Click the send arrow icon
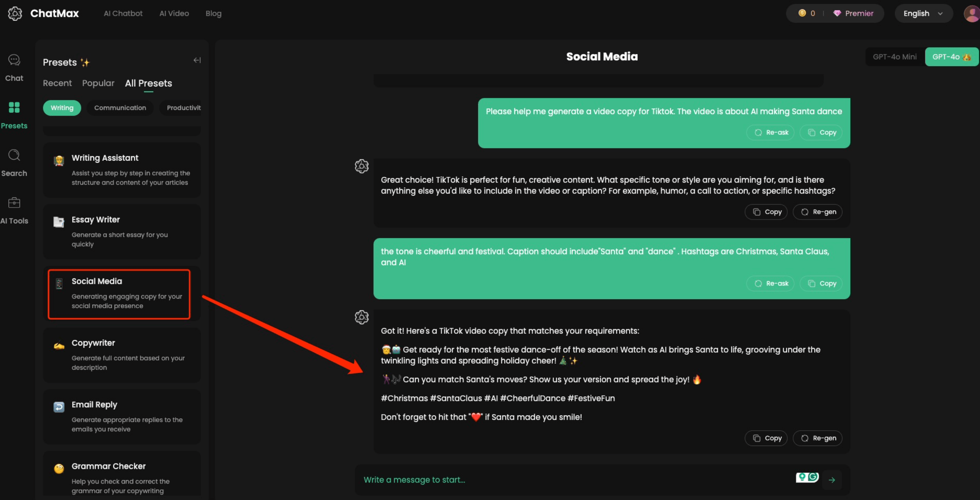 pos(831,480)
